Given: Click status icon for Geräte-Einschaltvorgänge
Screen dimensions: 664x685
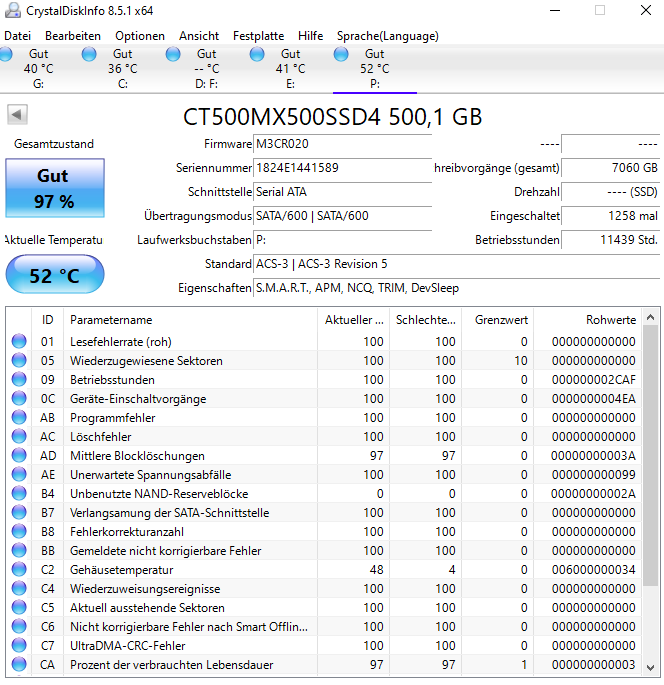Looking at the screenshot, I should click(x=19, y=398).
